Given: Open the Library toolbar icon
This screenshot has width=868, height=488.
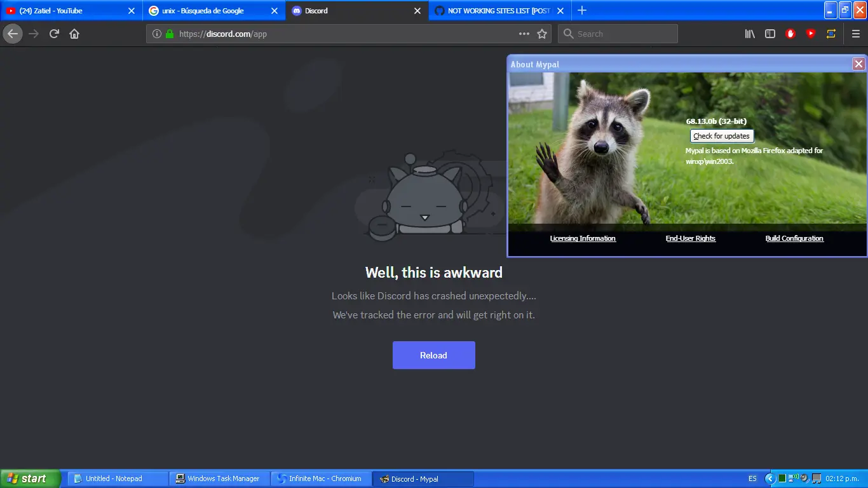Looking at the screenshot, I should 750,34.
